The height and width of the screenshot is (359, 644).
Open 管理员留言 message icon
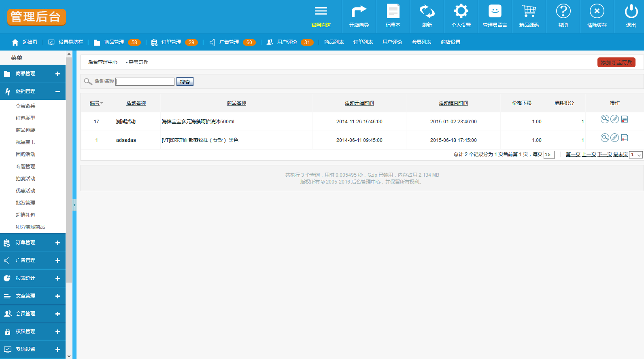(495, 12)
